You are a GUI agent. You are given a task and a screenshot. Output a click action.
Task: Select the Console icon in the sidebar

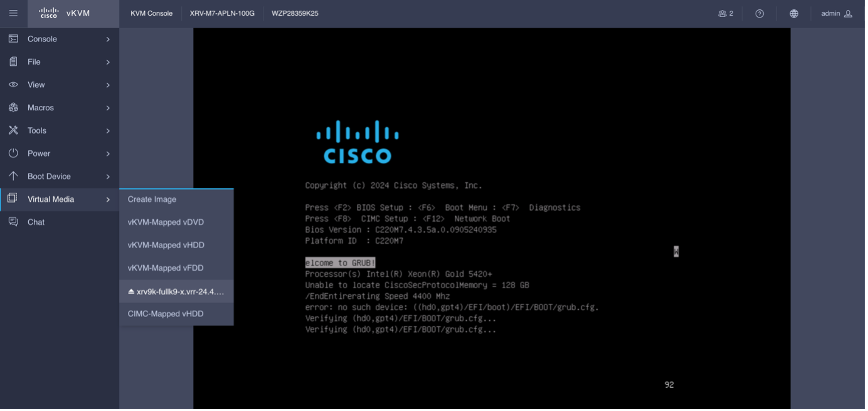pos(14,38)
